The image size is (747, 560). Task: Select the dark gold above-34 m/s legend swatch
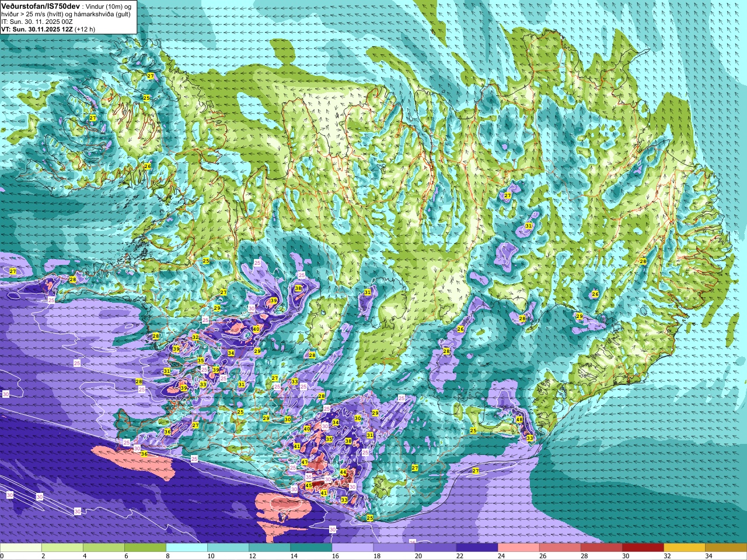[725, 548]
